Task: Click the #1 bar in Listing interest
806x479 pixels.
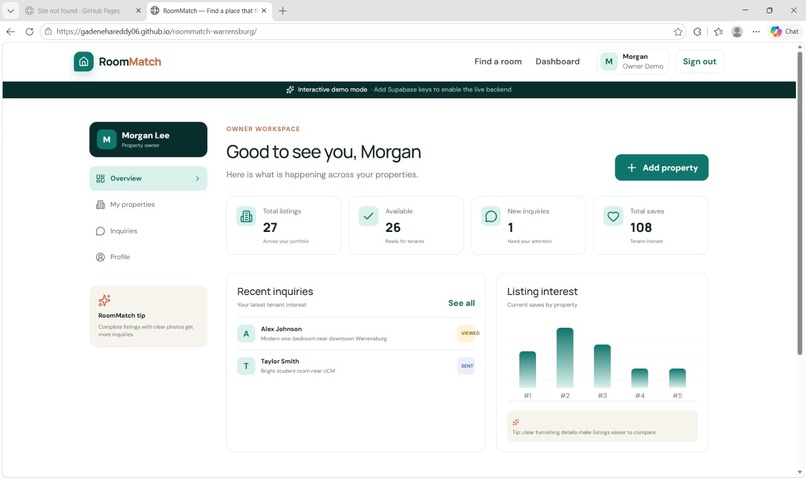Action: coord(527,369)
